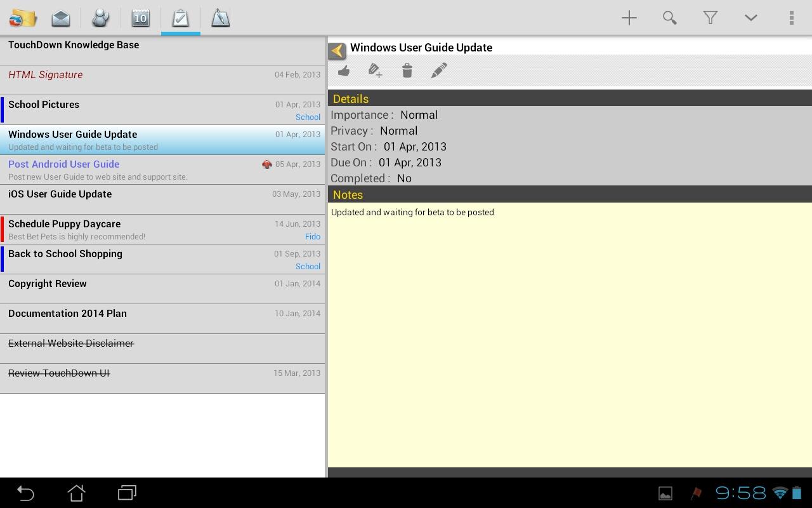812x508 pixels.
Task: Open the TouchDown folders icon
Action: tap(23, 18)
